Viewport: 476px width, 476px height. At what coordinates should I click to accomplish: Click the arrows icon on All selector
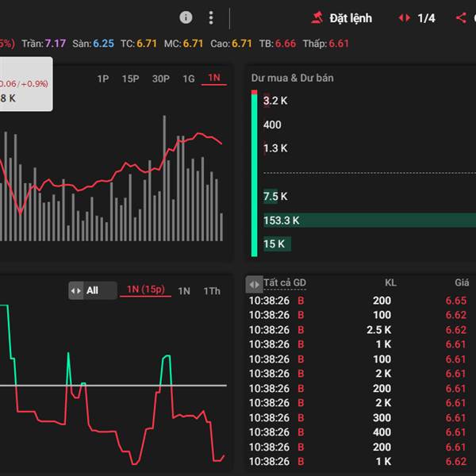[76, 290]
